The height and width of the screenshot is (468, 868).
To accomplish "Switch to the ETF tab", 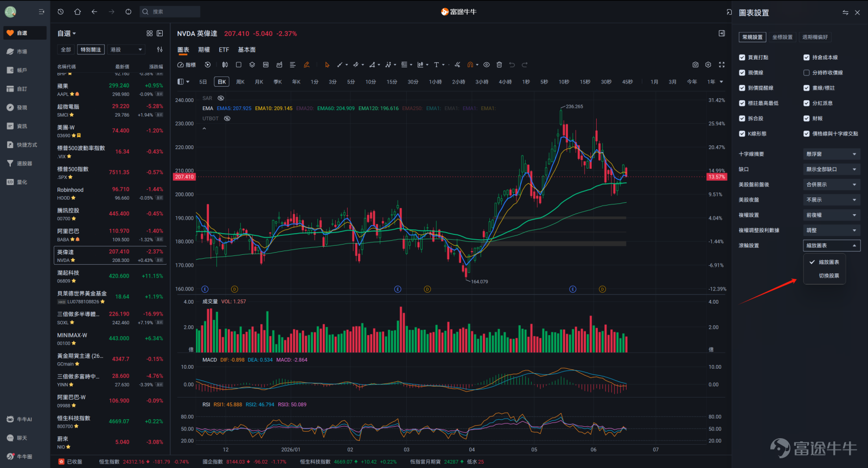I will click(224, 49).
